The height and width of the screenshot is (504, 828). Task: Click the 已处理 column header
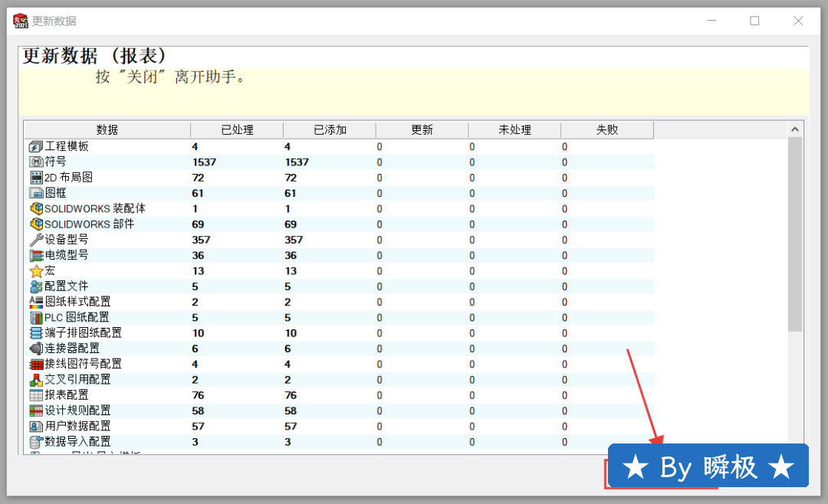tap(237, 129)
